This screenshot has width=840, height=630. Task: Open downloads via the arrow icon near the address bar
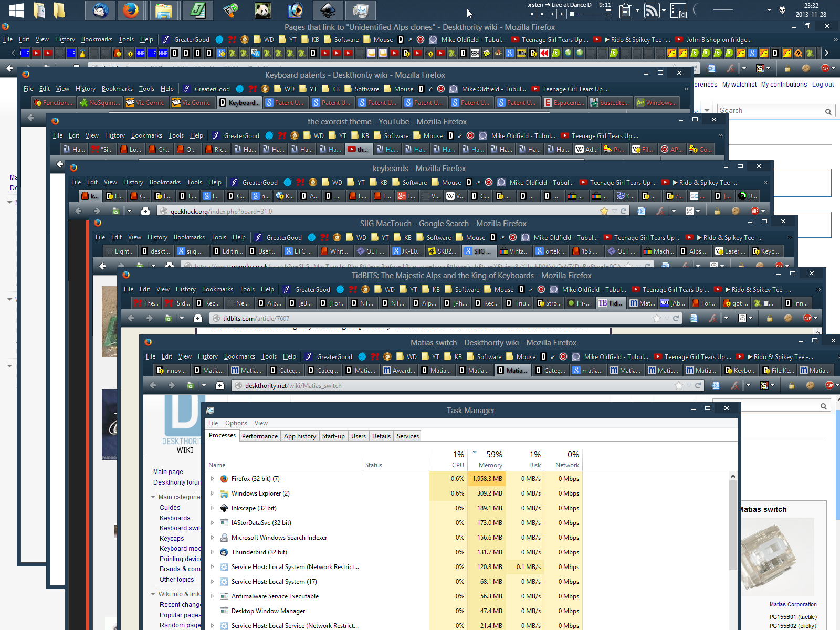(x=204, y=385)
